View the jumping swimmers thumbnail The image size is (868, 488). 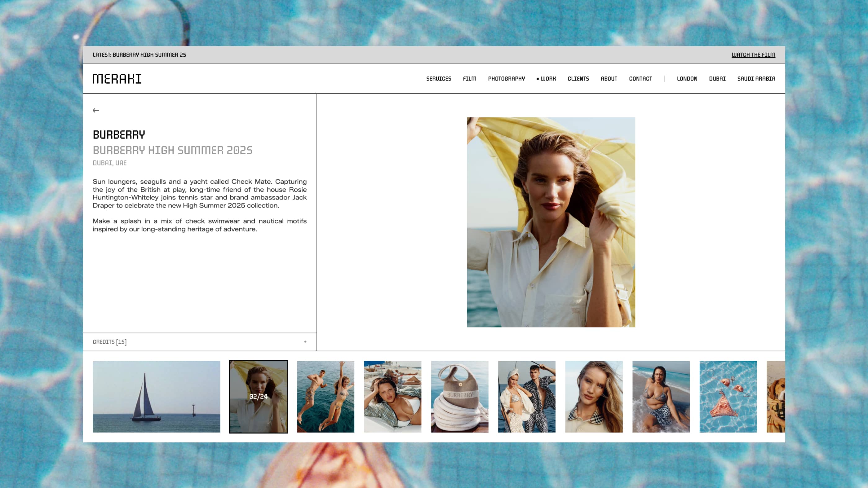(325, 396)
